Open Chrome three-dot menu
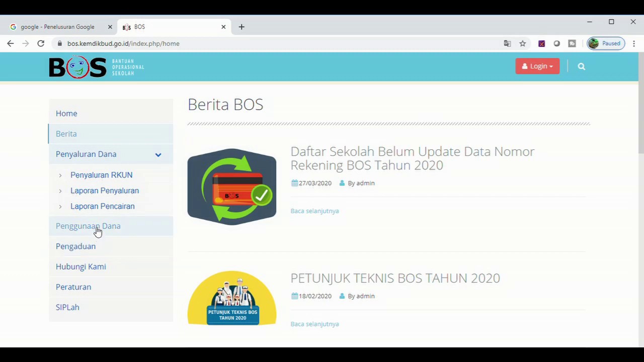The height and width of the screenshot is (362, 644). [x=634, y=44]
